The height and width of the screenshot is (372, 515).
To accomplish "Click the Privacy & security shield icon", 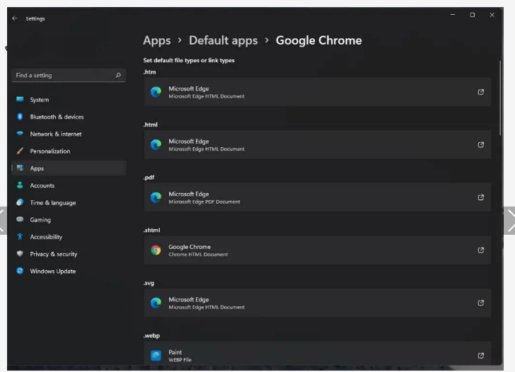I will pos(20,254).
